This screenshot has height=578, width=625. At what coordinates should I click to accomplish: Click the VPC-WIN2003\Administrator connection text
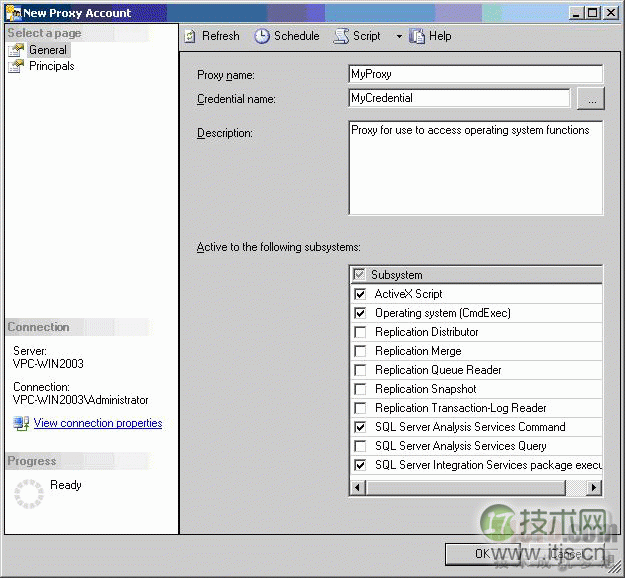(x=81, y=400)
